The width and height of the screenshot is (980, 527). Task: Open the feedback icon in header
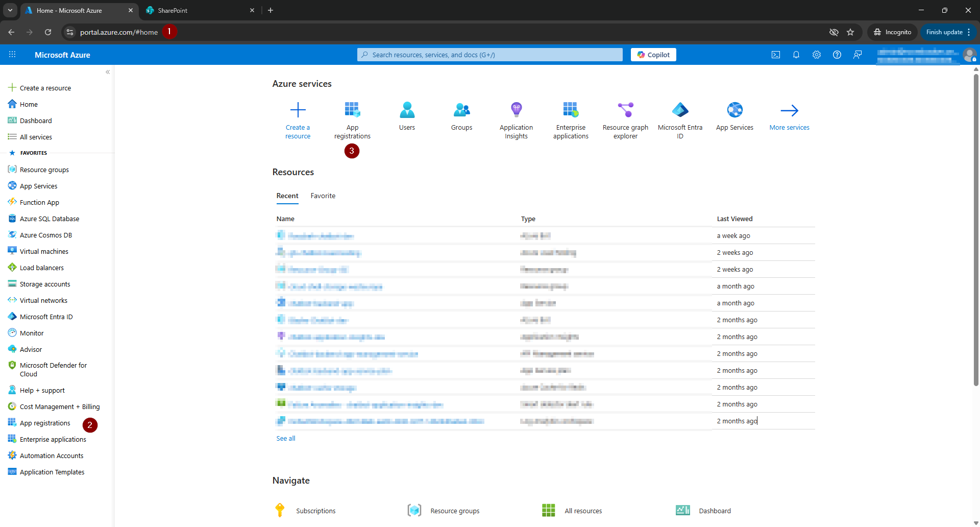click(857, 55)
